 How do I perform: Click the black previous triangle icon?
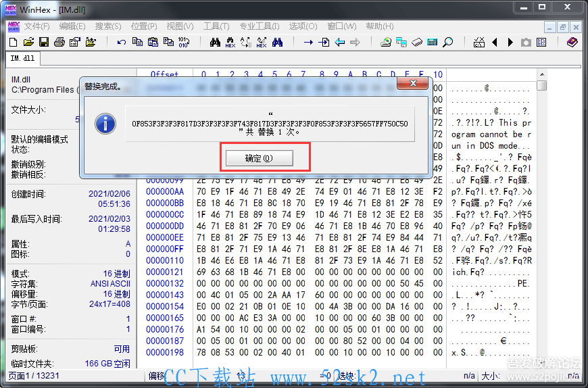pos(495,43)
